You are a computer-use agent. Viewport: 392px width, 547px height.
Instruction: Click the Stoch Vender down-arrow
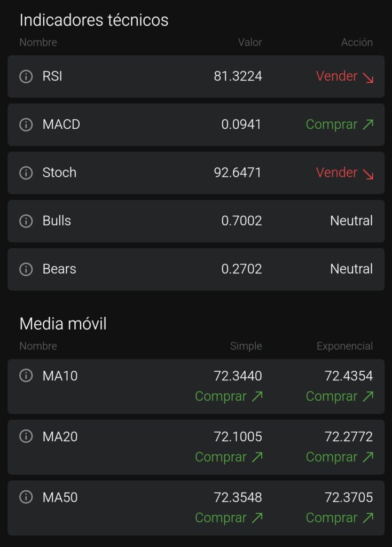click(x=368, y=174)
